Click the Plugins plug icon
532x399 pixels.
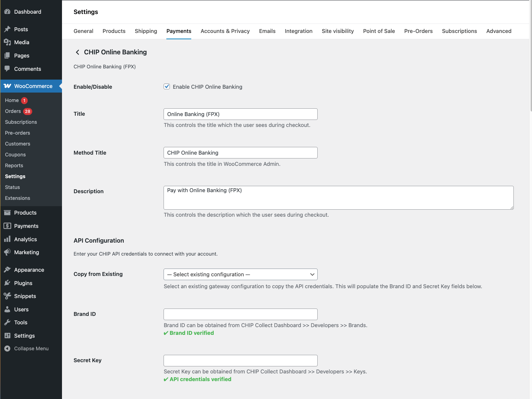pyautogui.click(x=7, y=283)
